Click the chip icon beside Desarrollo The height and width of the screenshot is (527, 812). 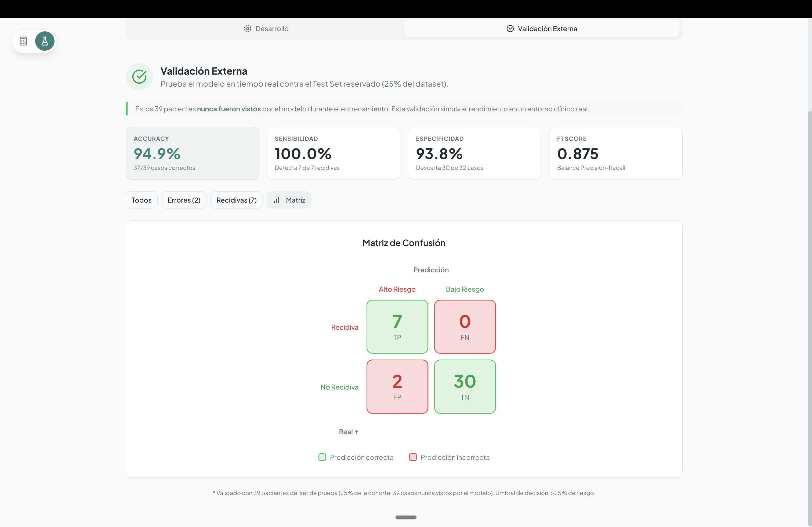coord(248,29)
